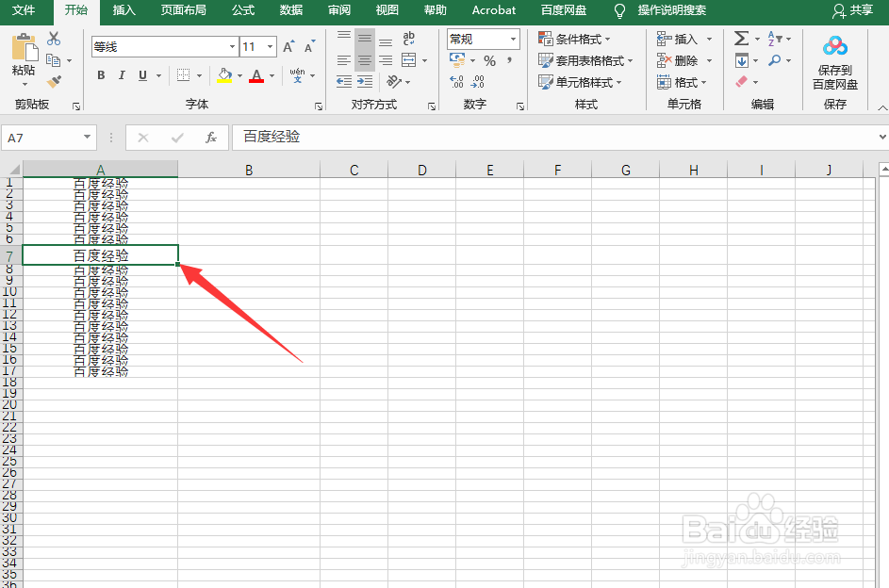889x588 pixels.
Task: Apply cell borders icon
Action: coord(183,75)
